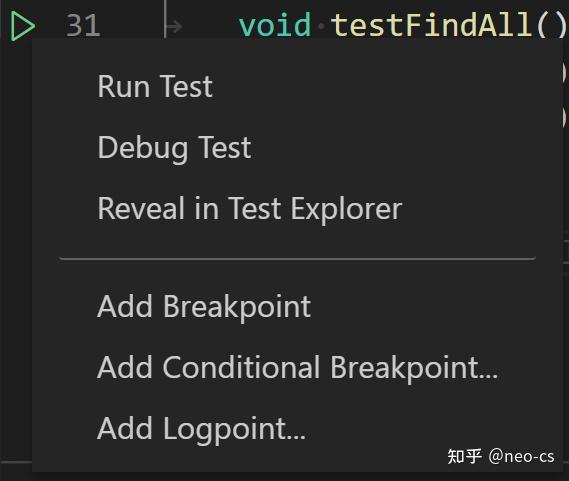Click the testFindAll method name
Image resolution: width=569 pixels, height=481 pixels.
click(431, 25)
